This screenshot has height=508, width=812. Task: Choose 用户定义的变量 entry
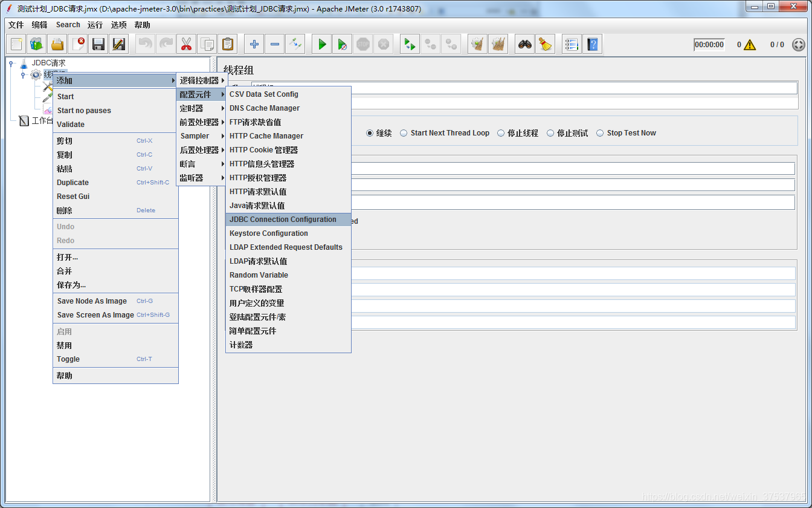[x=288, y=303]
